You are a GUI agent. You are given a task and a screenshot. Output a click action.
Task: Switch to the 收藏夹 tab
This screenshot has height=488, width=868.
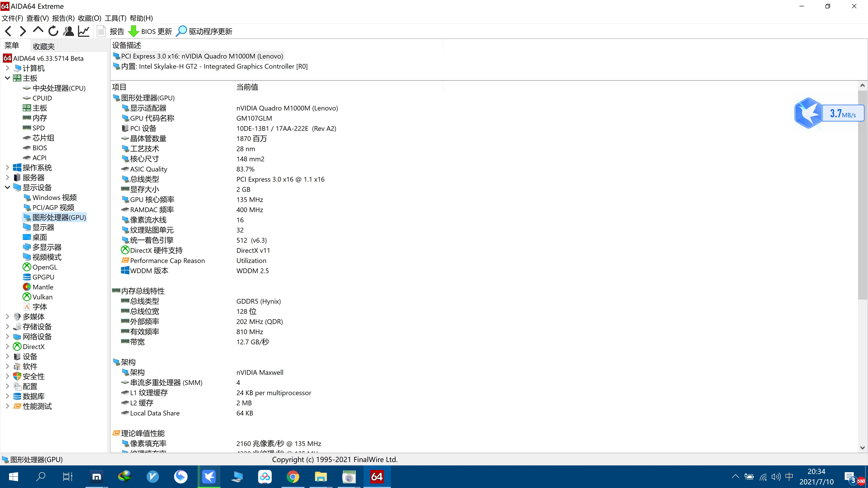(x=44, y=46)
